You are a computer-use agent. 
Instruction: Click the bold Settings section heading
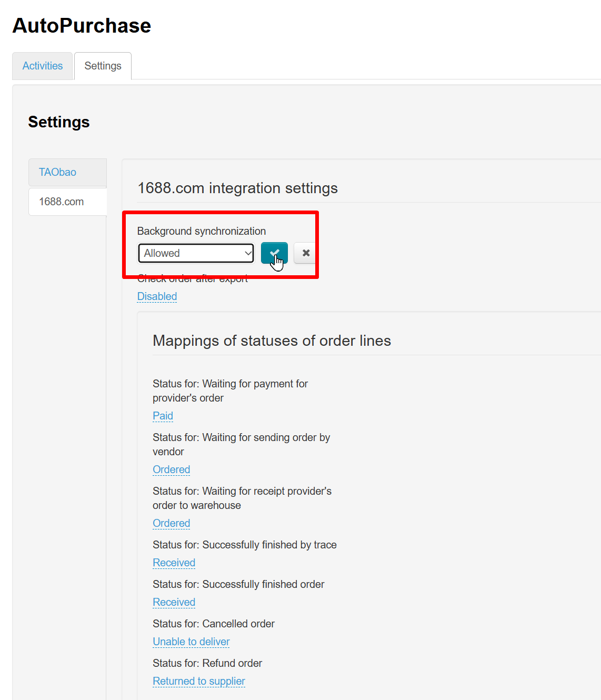pos(59,122)
